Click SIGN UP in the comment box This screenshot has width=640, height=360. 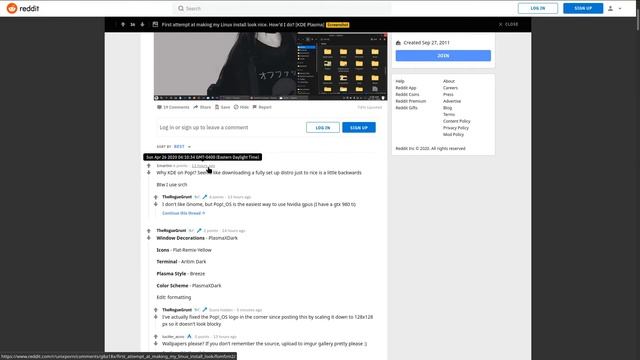[x=359, y=128]
